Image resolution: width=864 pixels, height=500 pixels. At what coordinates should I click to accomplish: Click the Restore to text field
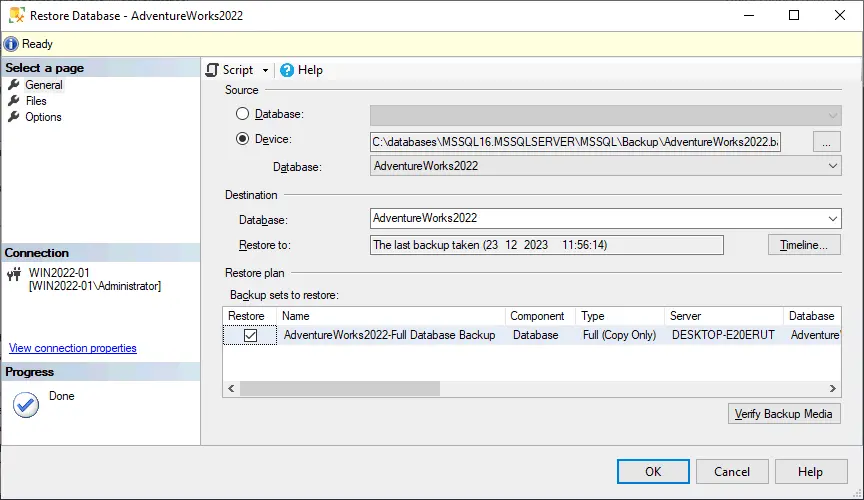click(547, 245)
